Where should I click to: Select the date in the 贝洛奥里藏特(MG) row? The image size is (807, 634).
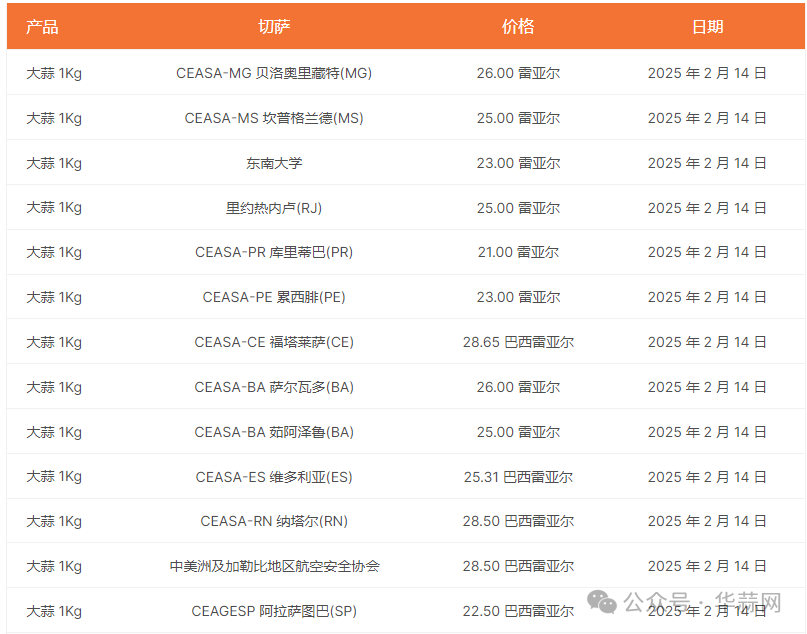(707, 73)
